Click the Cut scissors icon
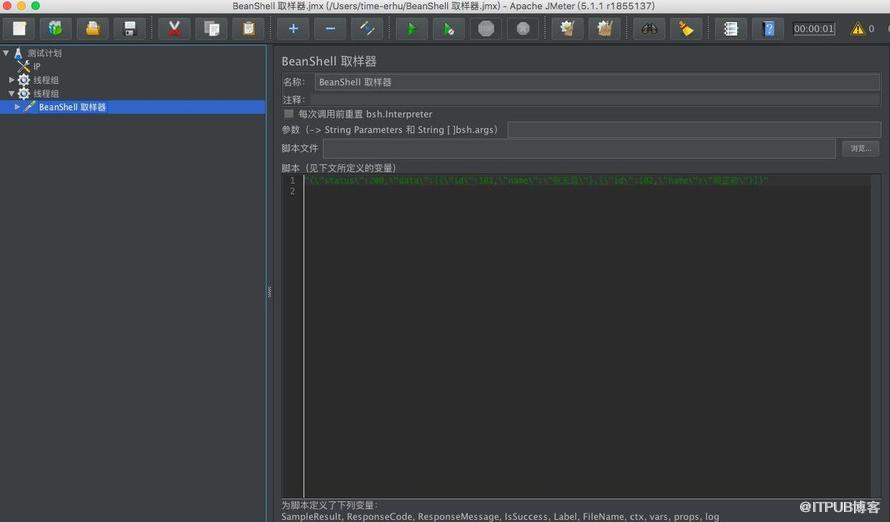 click(174, 29)
